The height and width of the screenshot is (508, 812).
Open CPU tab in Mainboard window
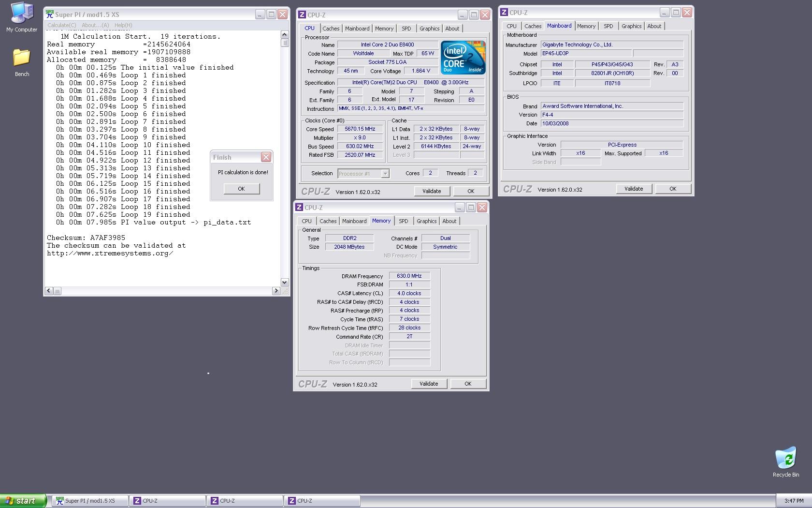click(x=511, y=26)
